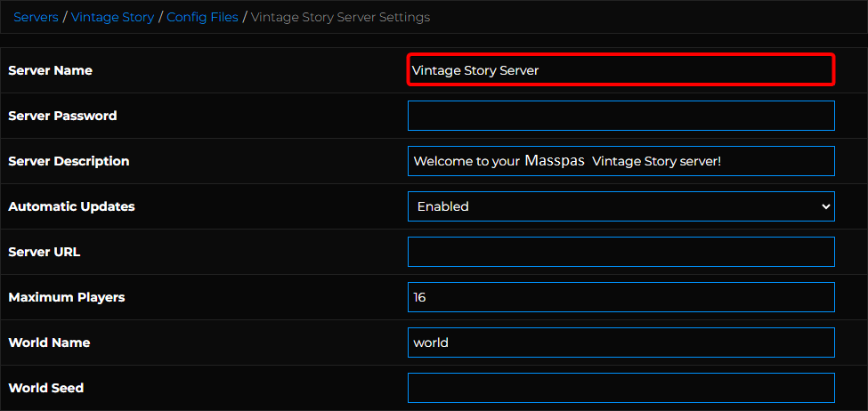The width and height of the screenshot is (868, 411).
Task: Click the World Seed label
Action: (x=45, y=388)
